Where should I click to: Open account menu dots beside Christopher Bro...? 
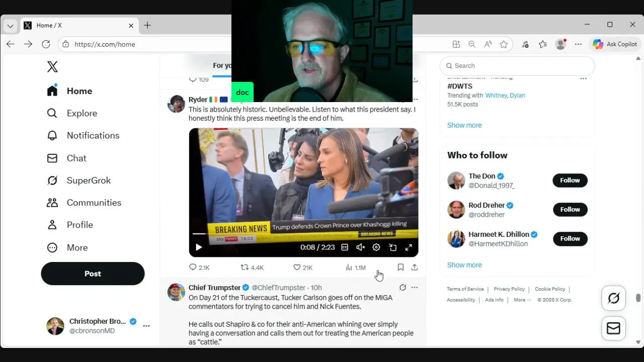[146, 326]
